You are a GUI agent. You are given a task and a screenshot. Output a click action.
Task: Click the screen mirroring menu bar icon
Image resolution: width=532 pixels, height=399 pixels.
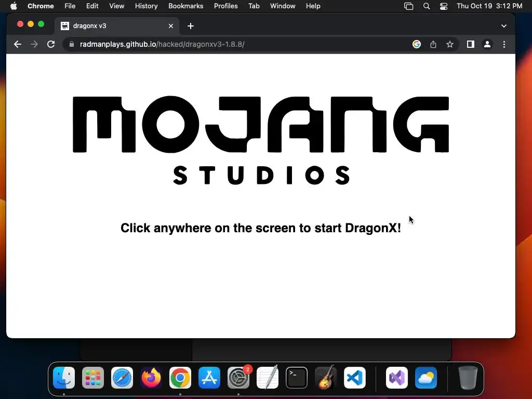[x=408, y=6]
